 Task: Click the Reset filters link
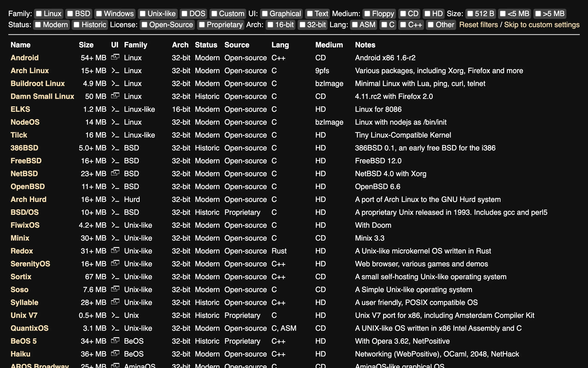[x=478, y=25]
